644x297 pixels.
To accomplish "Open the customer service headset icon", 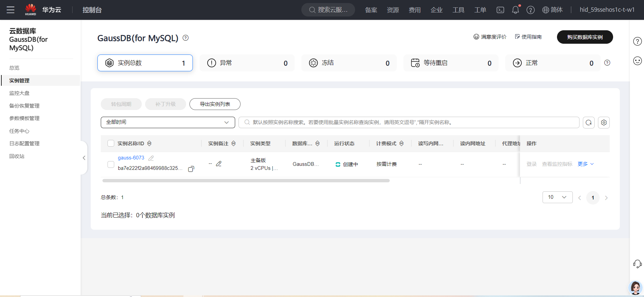I will click(x=637, y=264).
